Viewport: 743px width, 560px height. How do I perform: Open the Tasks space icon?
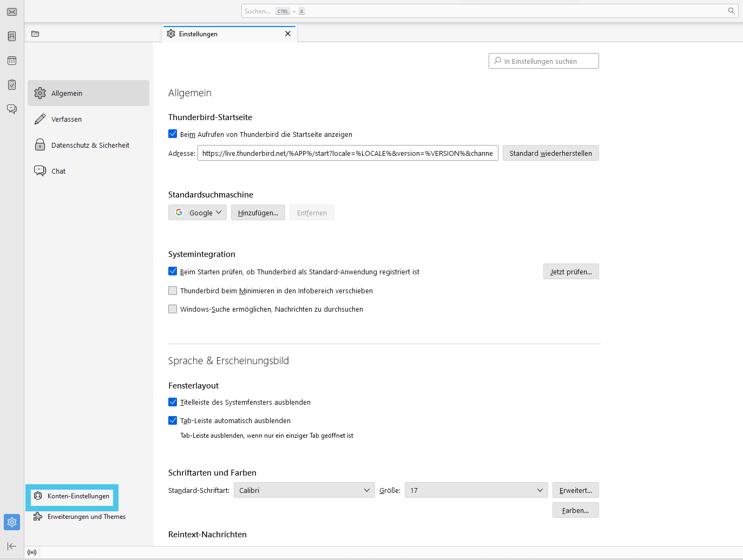[12, 85]
